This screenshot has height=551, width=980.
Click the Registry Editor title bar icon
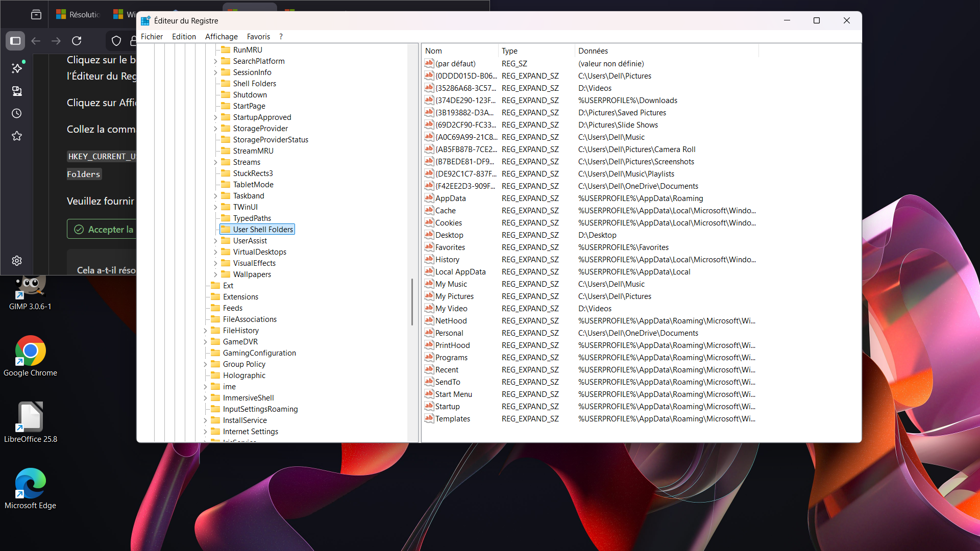click(145, 20)
